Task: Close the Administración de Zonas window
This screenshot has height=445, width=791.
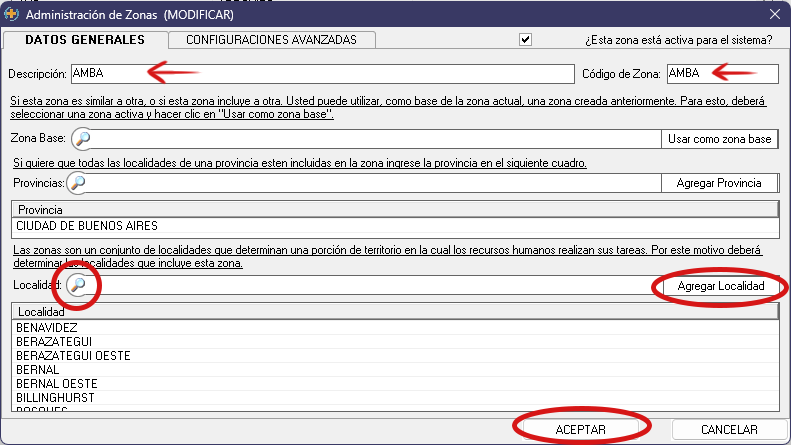Action: click(x=774, y=14)
